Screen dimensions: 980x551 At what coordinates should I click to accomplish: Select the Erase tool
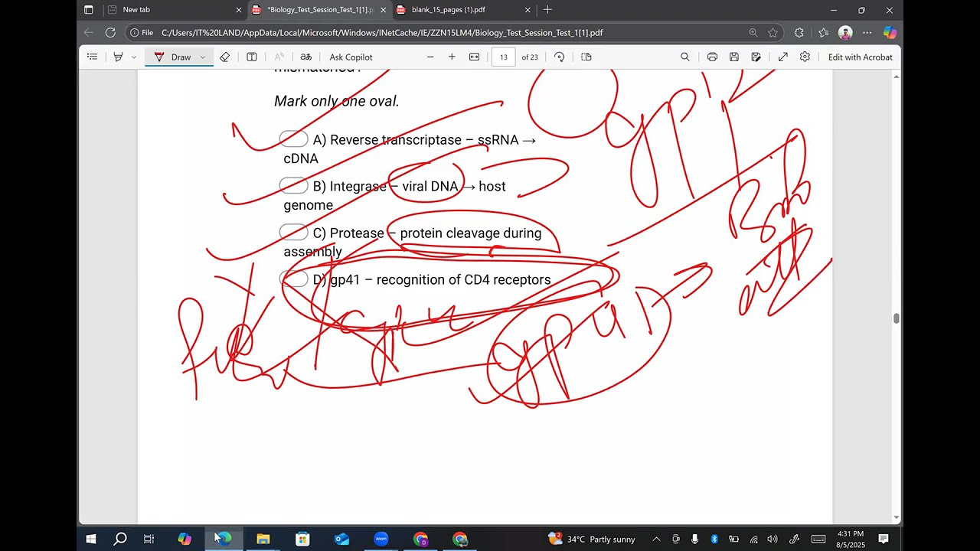224,57
